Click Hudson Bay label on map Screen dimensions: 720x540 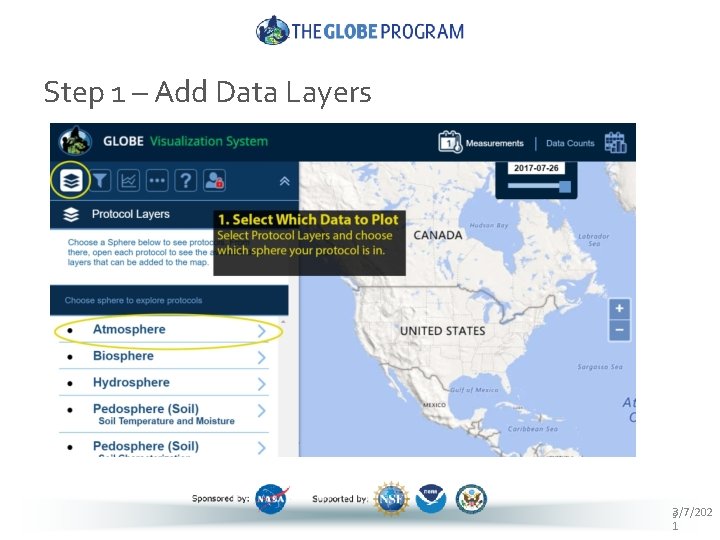[x=489, y=225]
